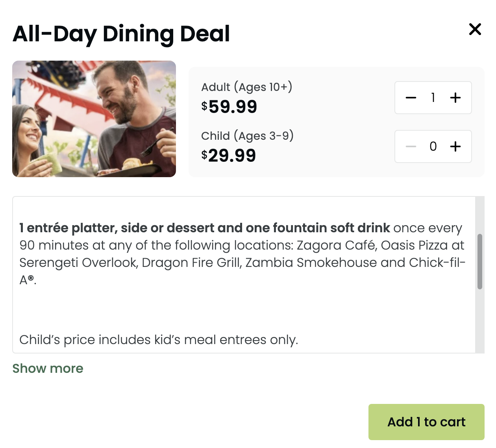Expand description with Show more
Image resolution: width=496 pixels, height=448 pixels.
point(48,368)
